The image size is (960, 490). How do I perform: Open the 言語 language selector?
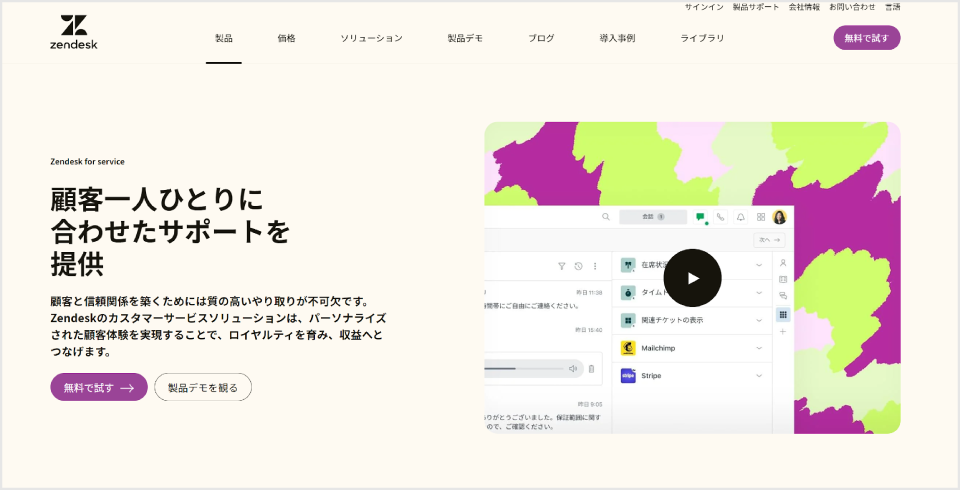point(892,7)
